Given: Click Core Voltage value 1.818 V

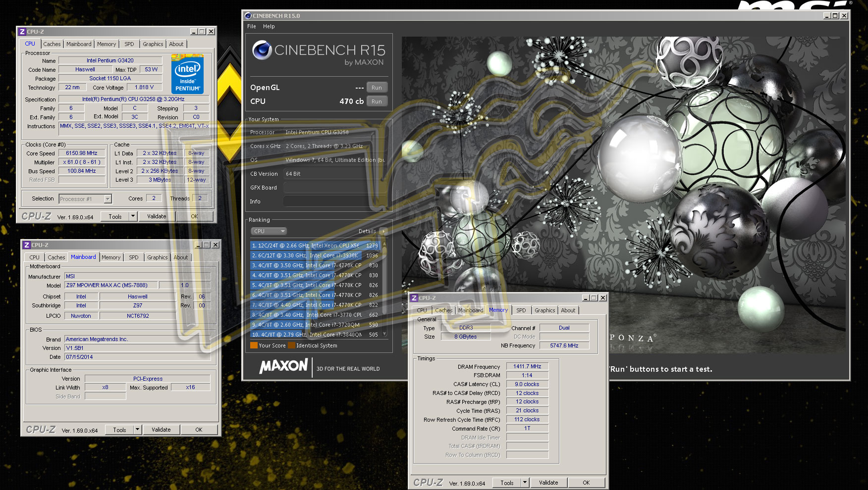Looking at the screenshot, I should pyautogui.click(x=144, y=88).
